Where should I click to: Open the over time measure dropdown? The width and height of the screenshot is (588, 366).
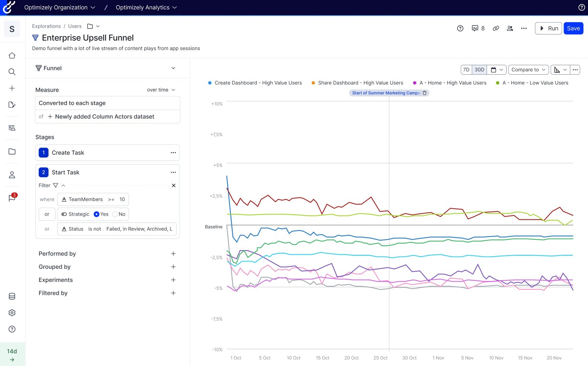pos(161,90)
